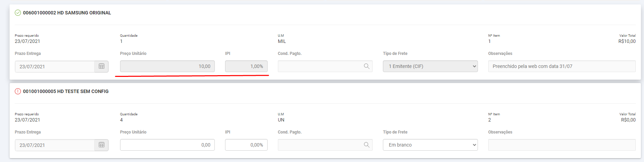Select the "006001000002 HD SAMSUNG ORIGINAL" item title
Screen dimensions: 644x162
[67, 13]
